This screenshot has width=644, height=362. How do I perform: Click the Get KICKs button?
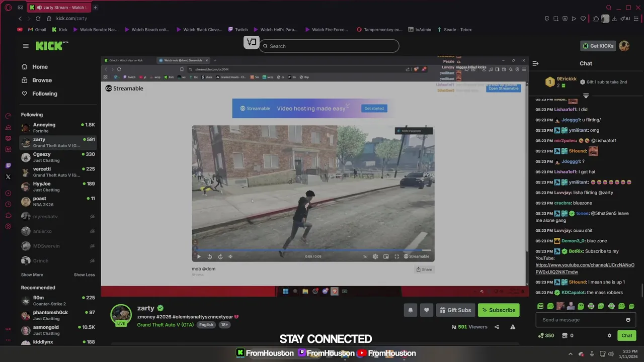598,46
